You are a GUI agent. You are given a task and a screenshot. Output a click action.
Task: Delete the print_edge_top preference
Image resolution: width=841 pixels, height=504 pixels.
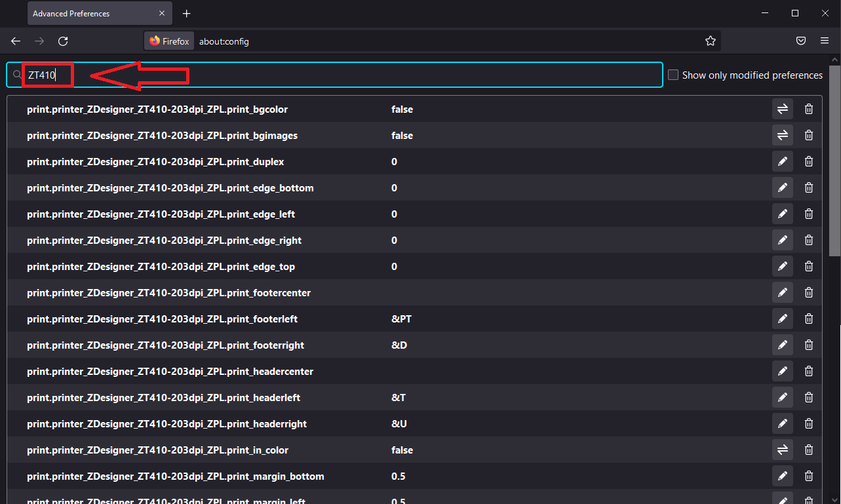click(809, 266)
